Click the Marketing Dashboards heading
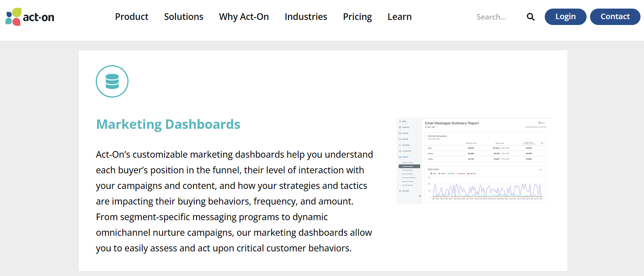The image size is (644, 276). [x=168, y=124]
